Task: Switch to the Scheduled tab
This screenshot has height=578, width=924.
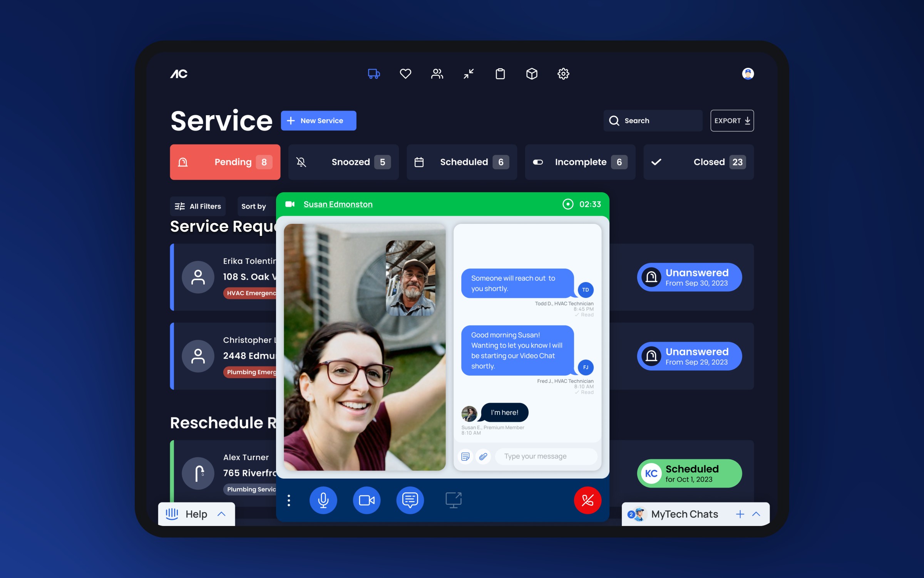Action: (462, 162)
